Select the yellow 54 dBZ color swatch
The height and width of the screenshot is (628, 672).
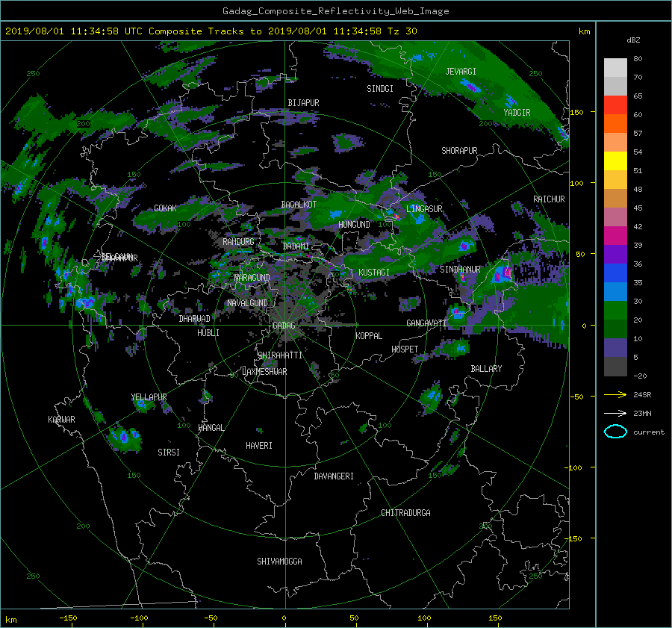pos(615,161)
